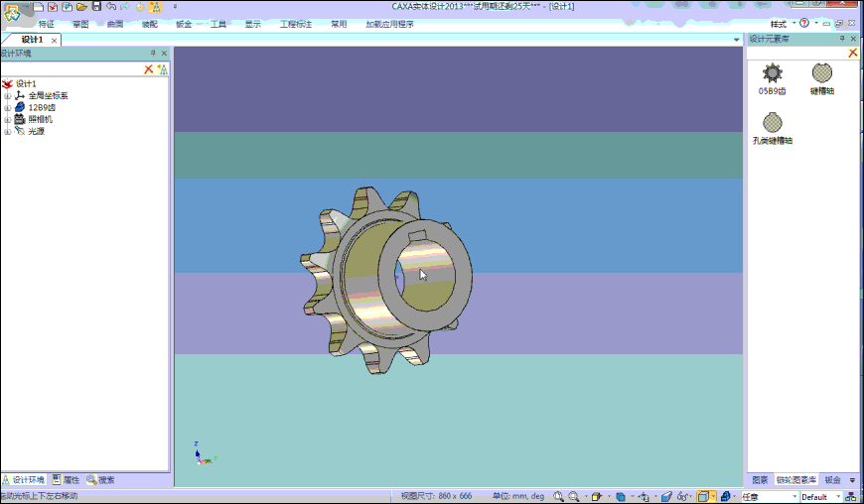864x504 pixels.
Task: Pin the 设计元素库 panel
Action: [x=842, y=39]
